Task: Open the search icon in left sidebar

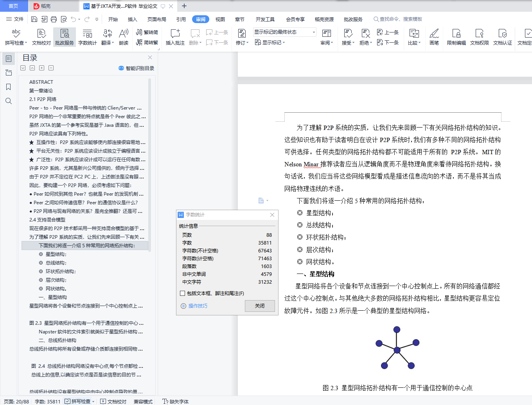Action: [9, 101]
